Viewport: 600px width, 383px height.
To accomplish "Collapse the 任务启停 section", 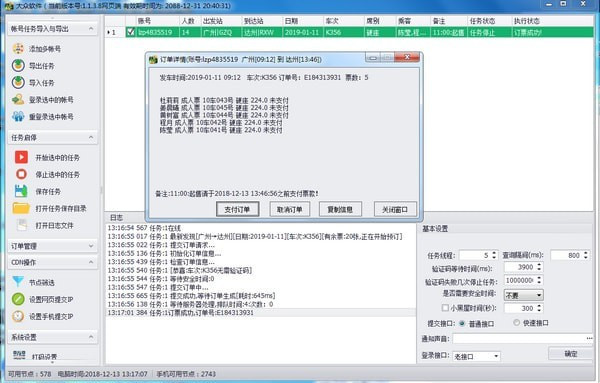I will click(x=91, y=137).
